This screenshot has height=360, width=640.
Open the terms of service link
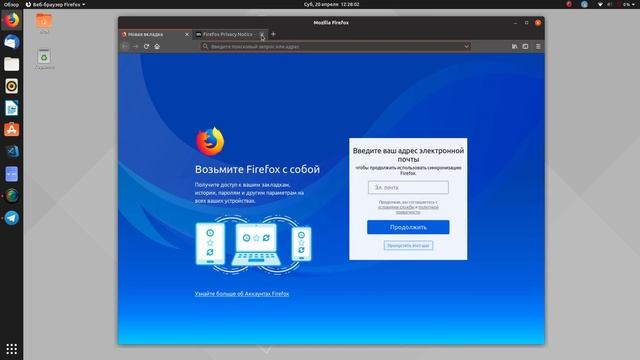click(x=396, y=207)
